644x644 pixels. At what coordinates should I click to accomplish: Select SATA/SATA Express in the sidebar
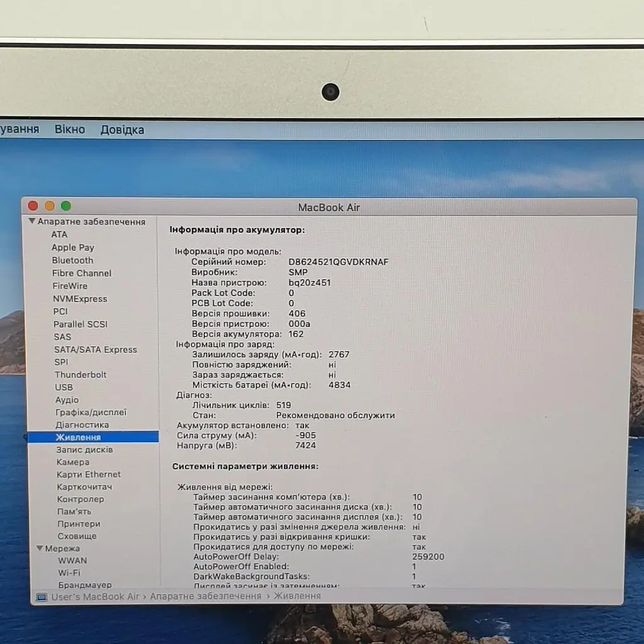pos(96,350)
